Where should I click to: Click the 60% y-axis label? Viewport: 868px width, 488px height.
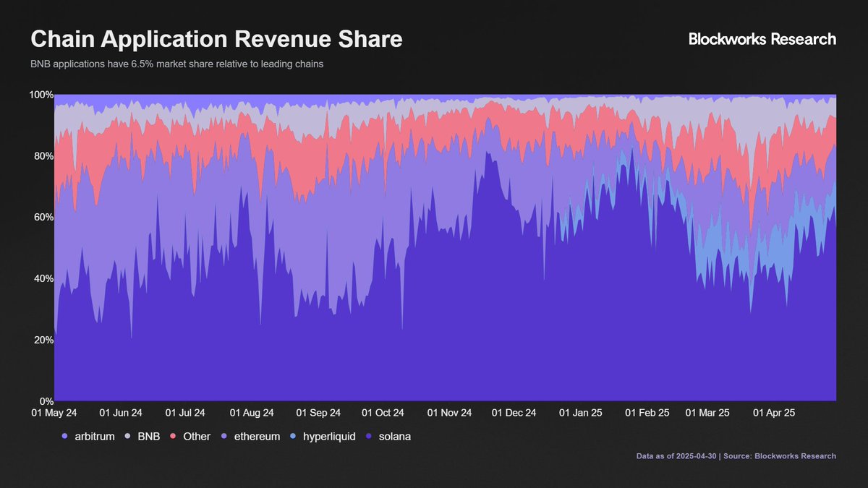43,218
